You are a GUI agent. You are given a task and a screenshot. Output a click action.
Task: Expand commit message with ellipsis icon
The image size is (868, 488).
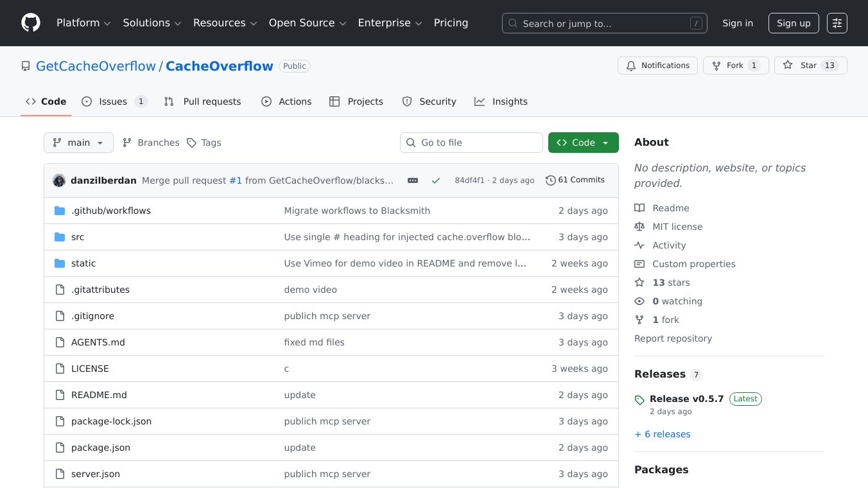click(413, 180)
